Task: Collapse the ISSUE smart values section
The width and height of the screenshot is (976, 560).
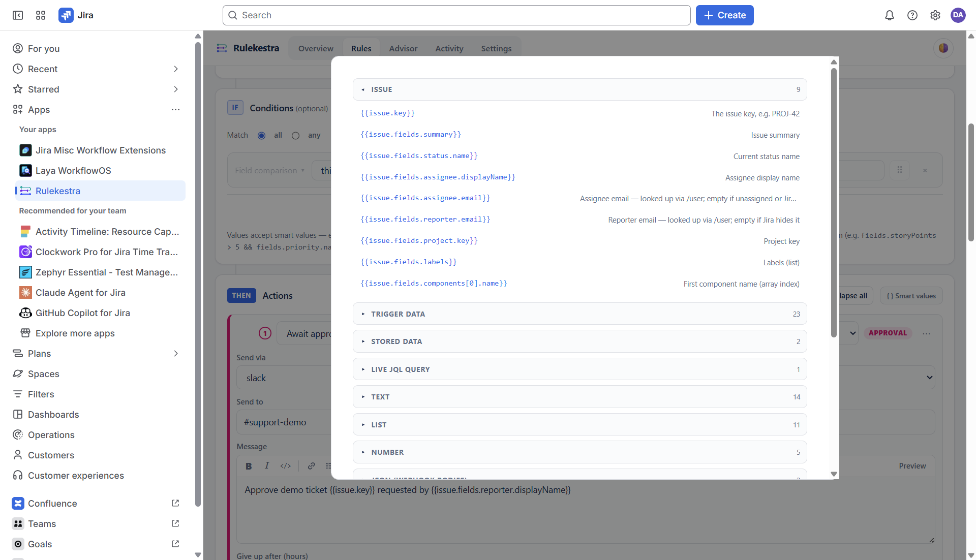Action: 579,89
